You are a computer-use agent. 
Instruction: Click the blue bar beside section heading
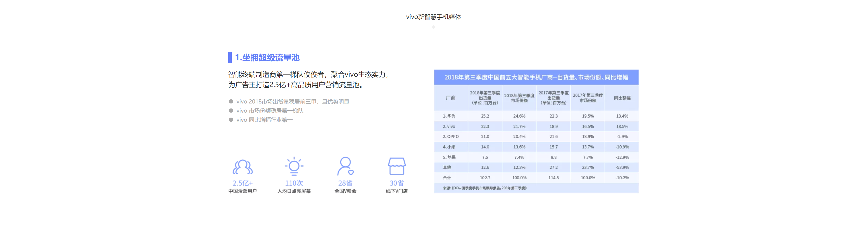pos(230,57)
